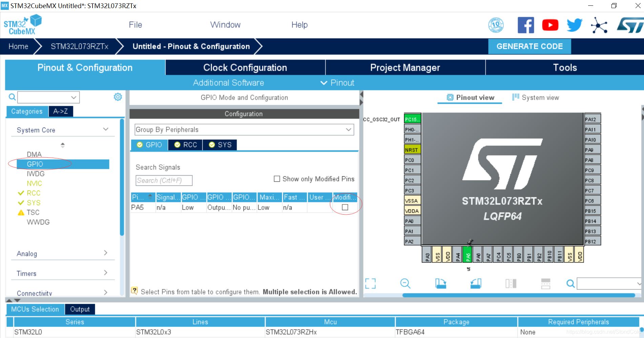Expand the Connectivity category
The height and width of the screenshot is (338, 644).
106,292
